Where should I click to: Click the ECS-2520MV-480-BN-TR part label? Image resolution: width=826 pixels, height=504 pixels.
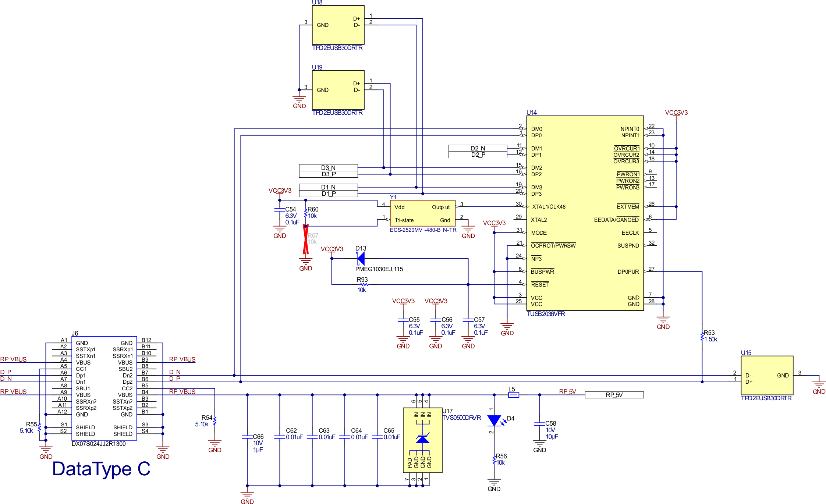coord(423,230)
